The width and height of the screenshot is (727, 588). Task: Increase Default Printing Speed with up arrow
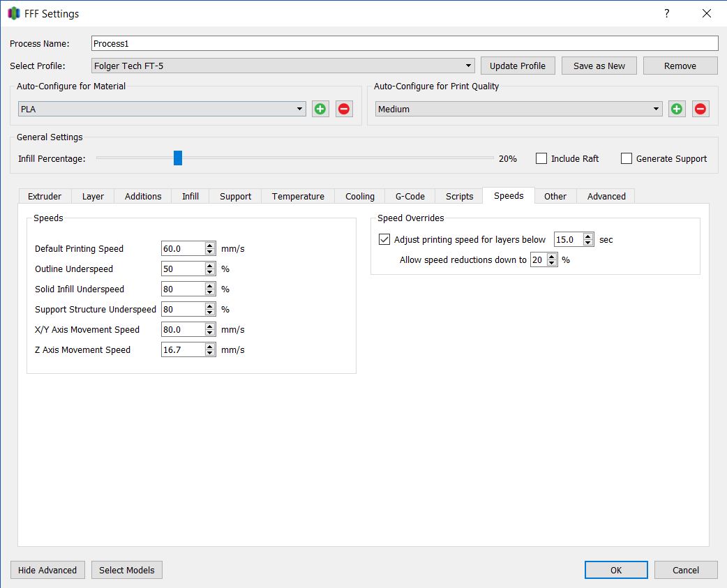click(210, 246)
